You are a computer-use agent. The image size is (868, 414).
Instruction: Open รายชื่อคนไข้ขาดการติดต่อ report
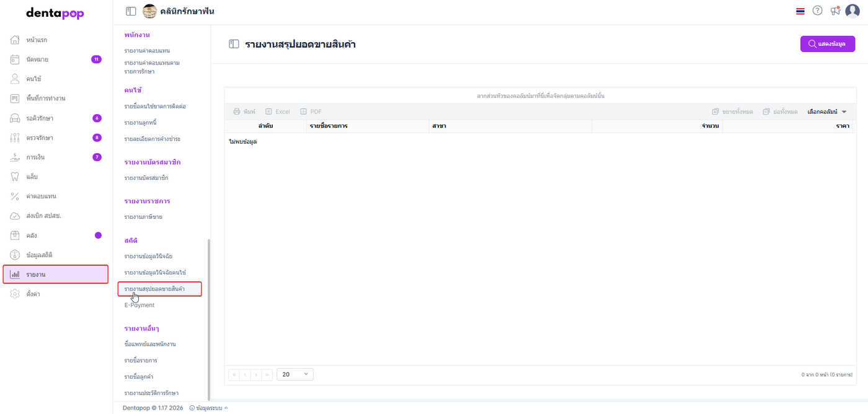(x=155, y=107)
